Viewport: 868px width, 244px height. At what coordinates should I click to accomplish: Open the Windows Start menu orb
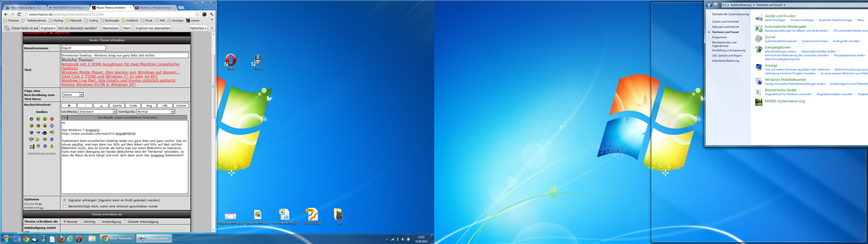click(6, 239)
